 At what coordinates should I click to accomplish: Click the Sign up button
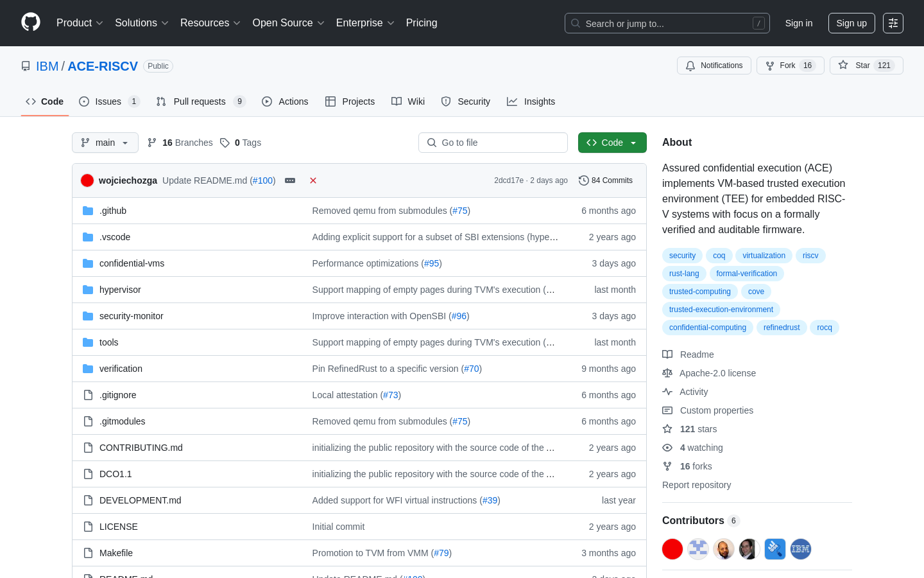(x=851, y=23)
